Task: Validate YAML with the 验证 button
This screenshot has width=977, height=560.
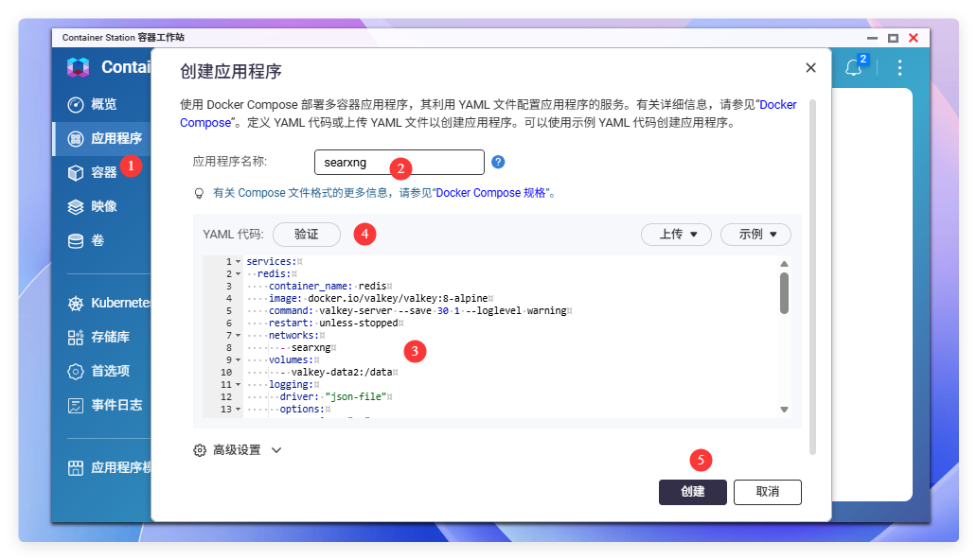Action: point(306,234)
